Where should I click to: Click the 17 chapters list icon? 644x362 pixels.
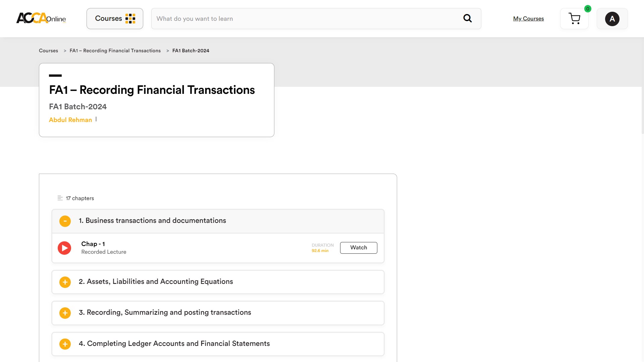pos(60,198)
